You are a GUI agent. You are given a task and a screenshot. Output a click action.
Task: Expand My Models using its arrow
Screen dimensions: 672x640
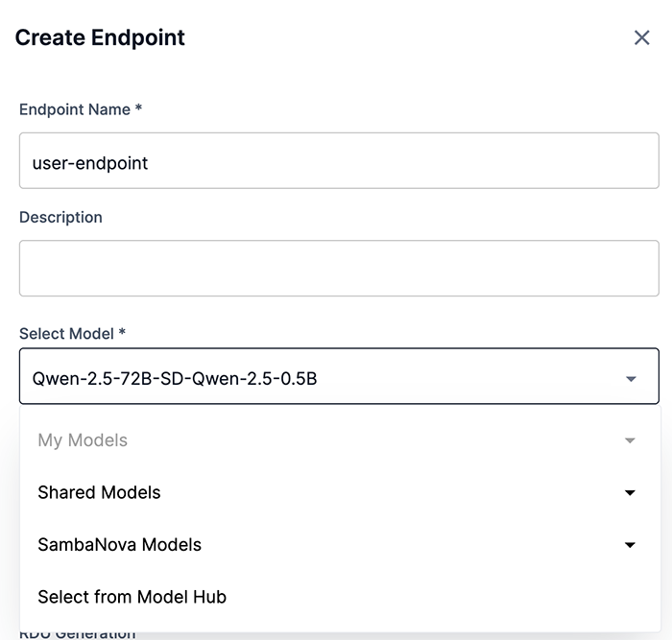coord(630,441)
